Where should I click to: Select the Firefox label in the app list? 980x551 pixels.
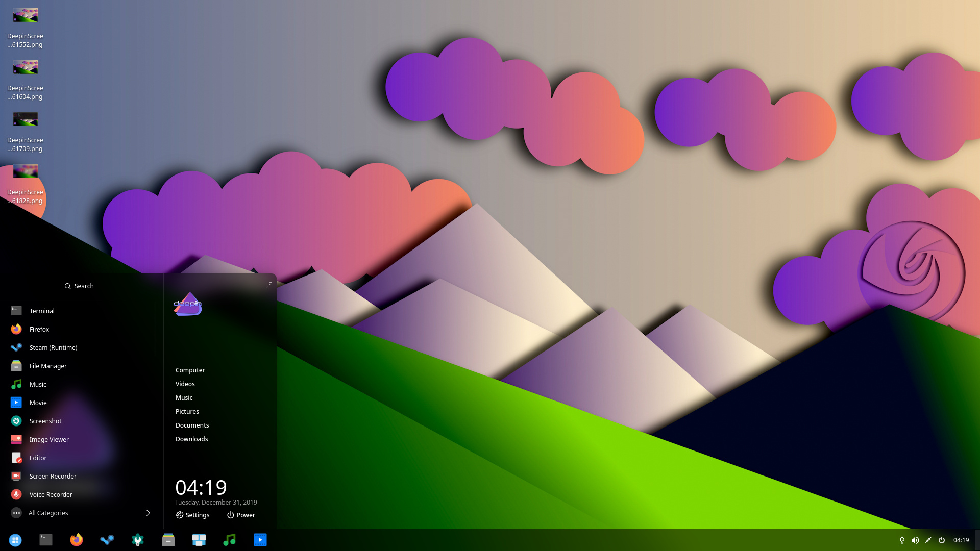point(39,329)
